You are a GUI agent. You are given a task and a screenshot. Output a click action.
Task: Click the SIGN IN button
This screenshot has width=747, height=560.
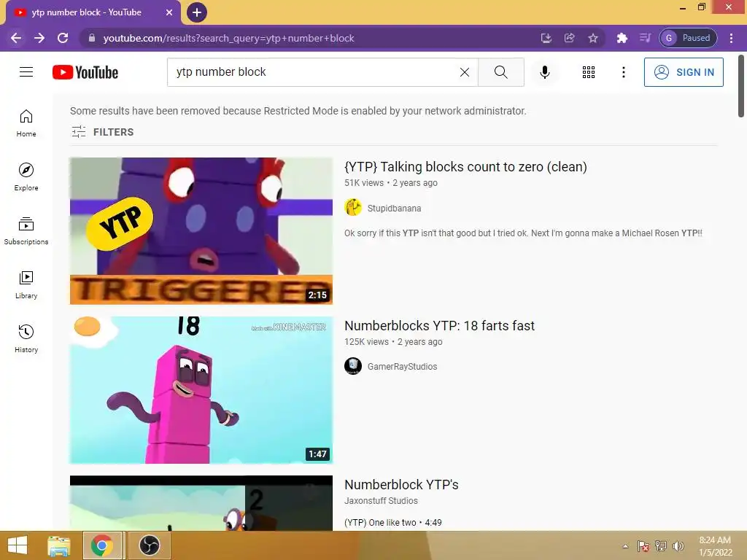point(684,72)
